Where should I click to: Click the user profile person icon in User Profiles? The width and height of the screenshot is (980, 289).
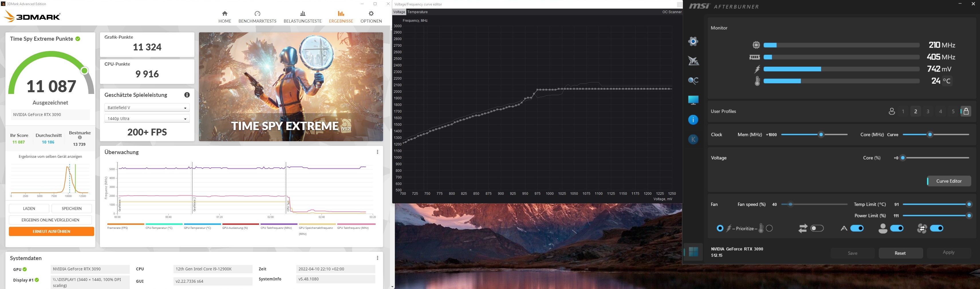pyautogui.click(x=892, y=112)
